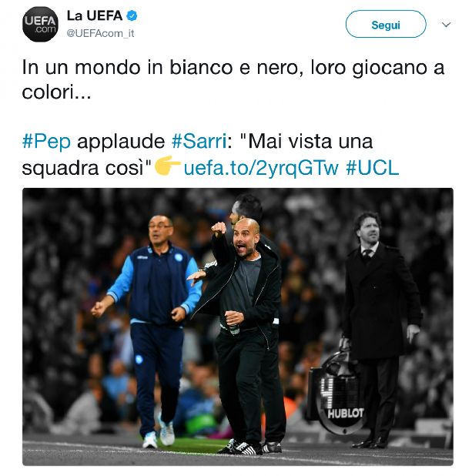Click the word "colori..." in tweet
The width and height of the screenshot is (462, 476).
[x=56, y=92]
